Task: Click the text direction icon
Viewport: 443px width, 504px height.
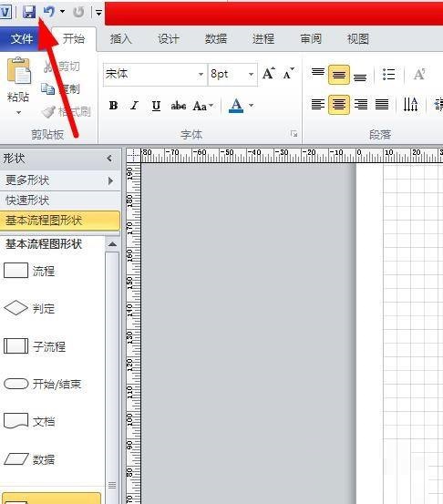Action: pos(411,104)
